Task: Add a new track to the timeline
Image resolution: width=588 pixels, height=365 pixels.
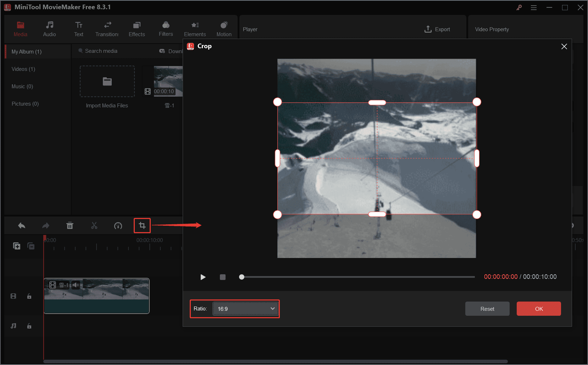Action: (x=17, y=246)
